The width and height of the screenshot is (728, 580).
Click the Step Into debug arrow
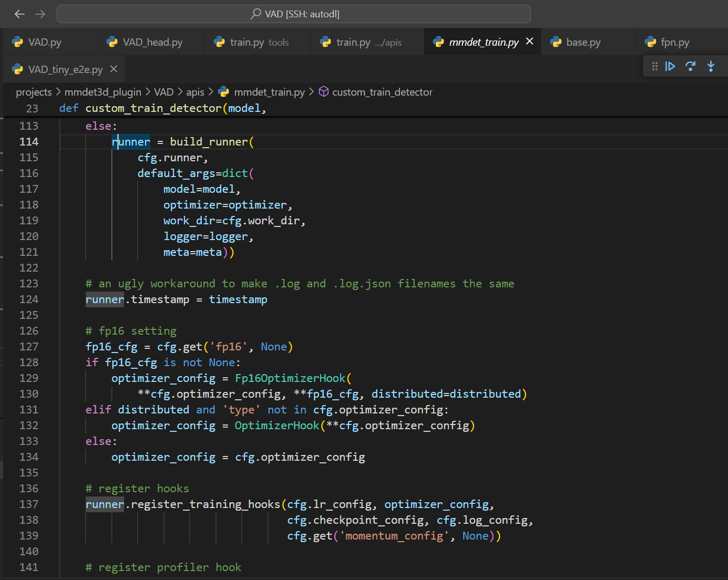(x=711, y=66)
